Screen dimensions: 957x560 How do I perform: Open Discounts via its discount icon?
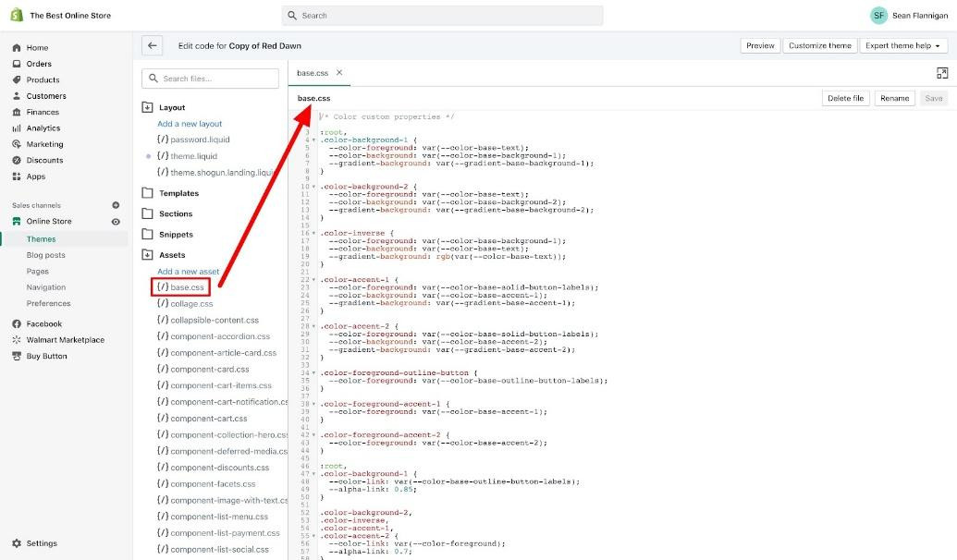(x=15, y=160)
